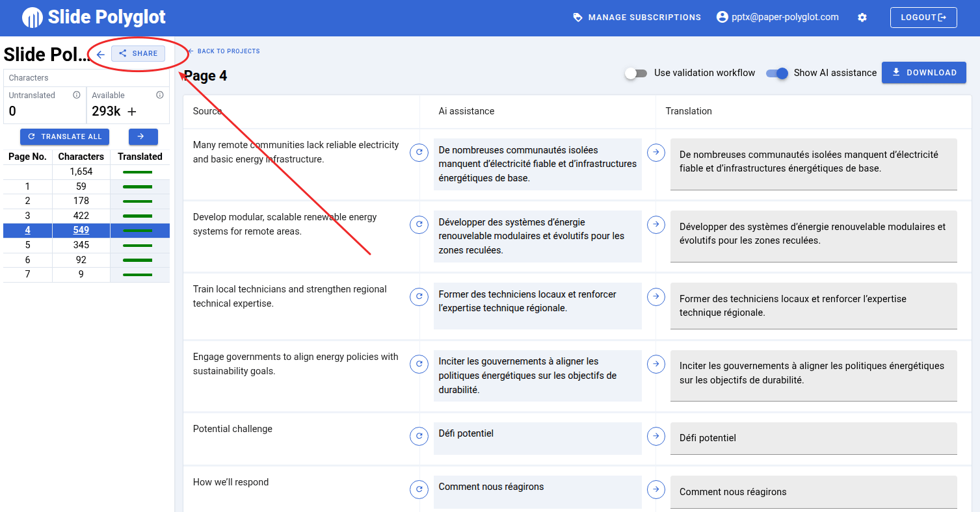Image resolution: width=980 pixels, height=512 pixels.
Task: Click info icon next to Available
Action: tap(160, 95)
